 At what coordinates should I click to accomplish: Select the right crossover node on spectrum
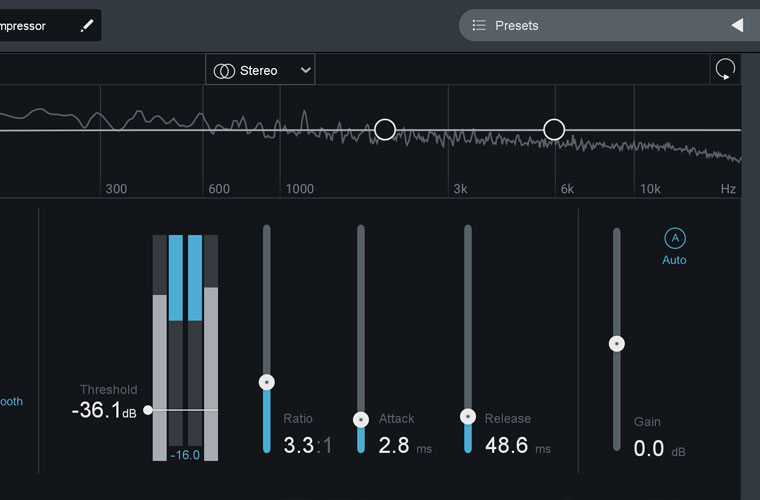(x=554, y=129)
